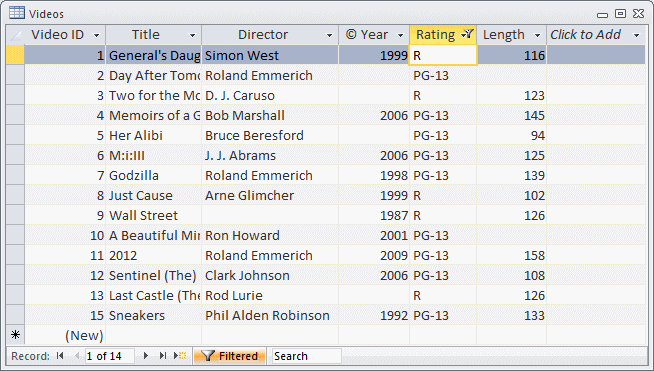Click the Videos table icon in title bar
The image size is (654, 371).
coord(17,13)
